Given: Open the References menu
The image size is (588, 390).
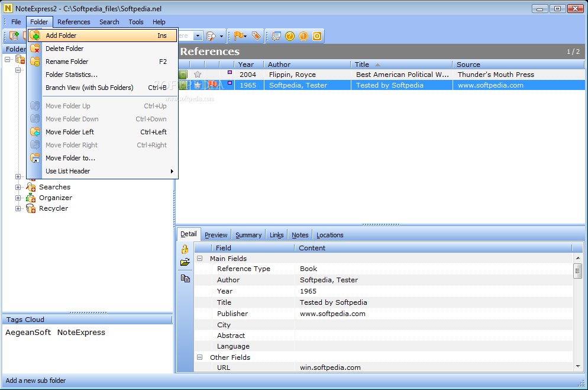Looking at the screenshot, I should pyautogui.click(x=74, y=22).
